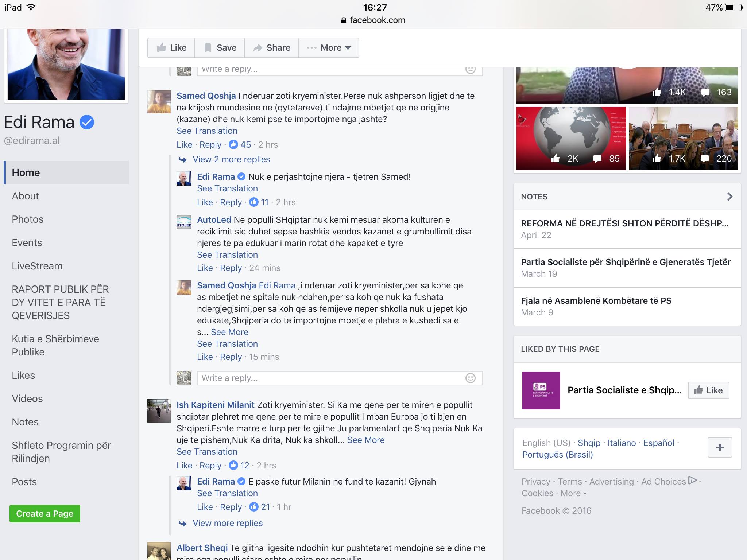This screenshot has height=560, width=747.
Task: Expand the NOTES section chevron
Action: (729, 197)
